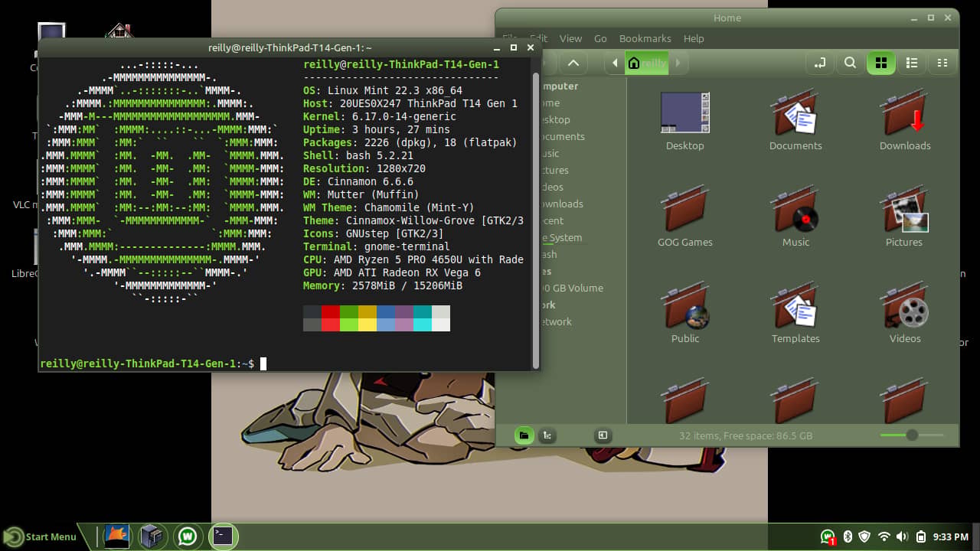Show places in the sidebar via status bar button
The width and height of the screenshot is (980, 551).
pos(524,435)
